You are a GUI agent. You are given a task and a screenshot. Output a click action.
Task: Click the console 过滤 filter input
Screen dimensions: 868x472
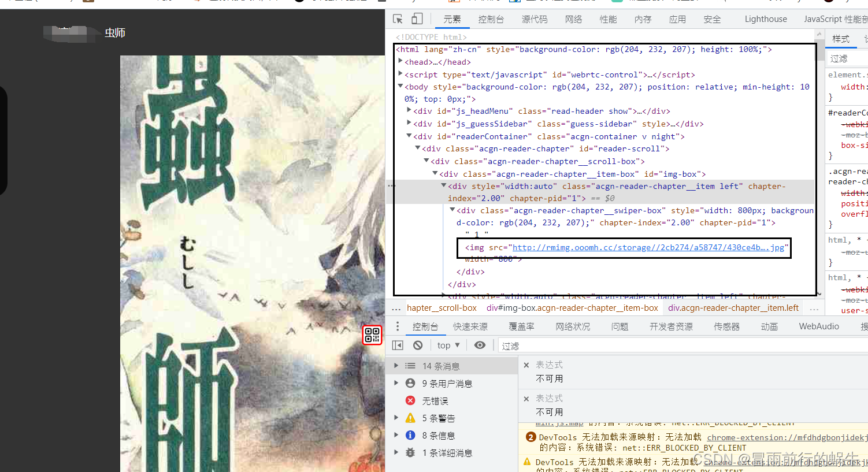(x=682, y=345)
